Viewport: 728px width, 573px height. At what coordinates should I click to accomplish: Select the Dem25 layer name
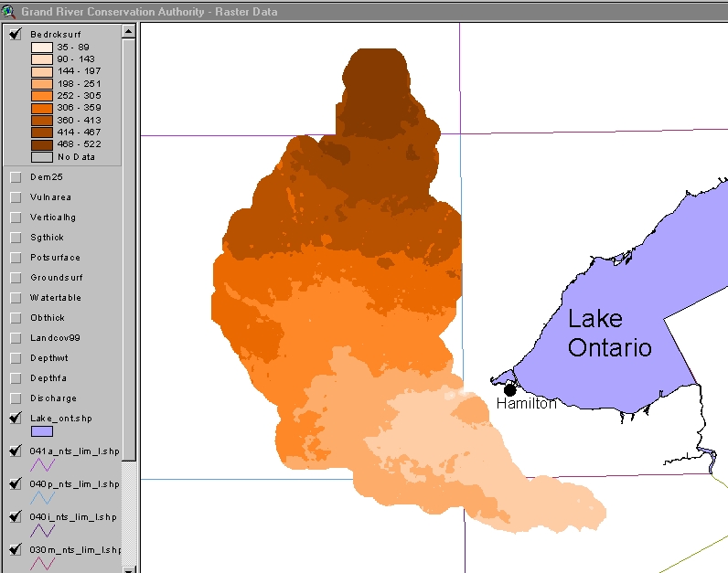[x=47, y=177]
